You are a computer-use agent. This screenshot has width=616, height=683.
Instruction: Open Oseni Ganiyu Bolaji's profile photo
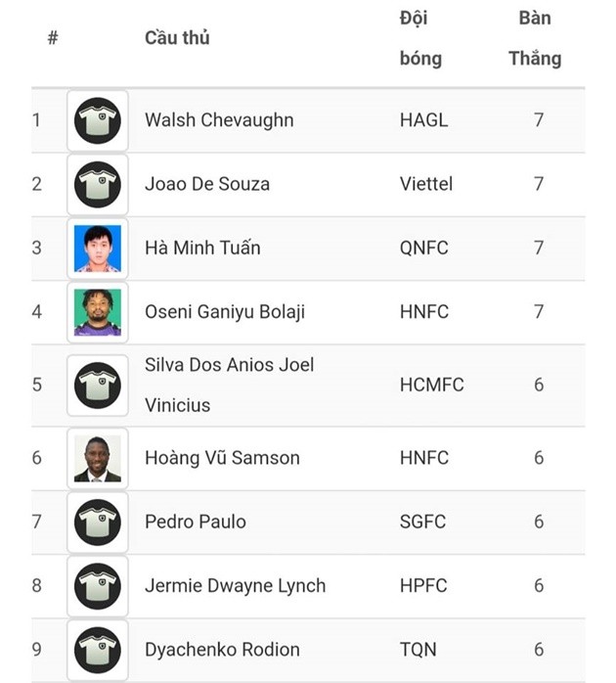[98, 312]
